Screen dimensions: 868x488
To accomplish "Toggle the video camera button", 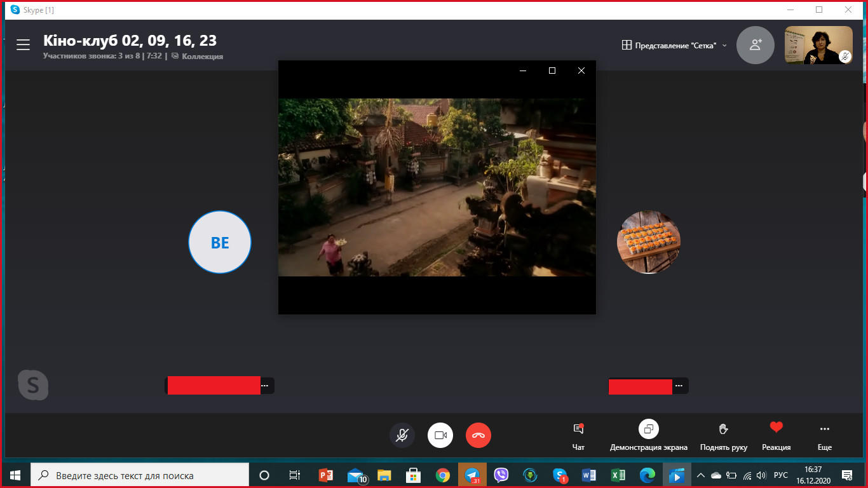I will (440, 435).
